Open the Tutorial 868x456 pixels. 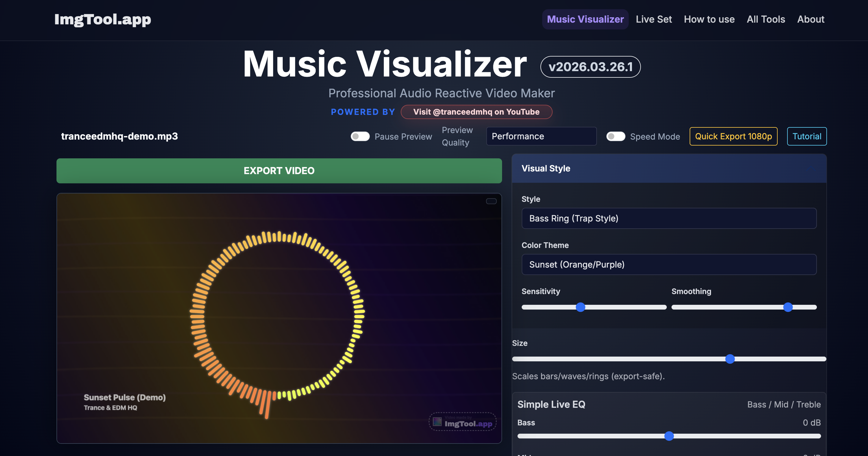click(x=806, y=136)
